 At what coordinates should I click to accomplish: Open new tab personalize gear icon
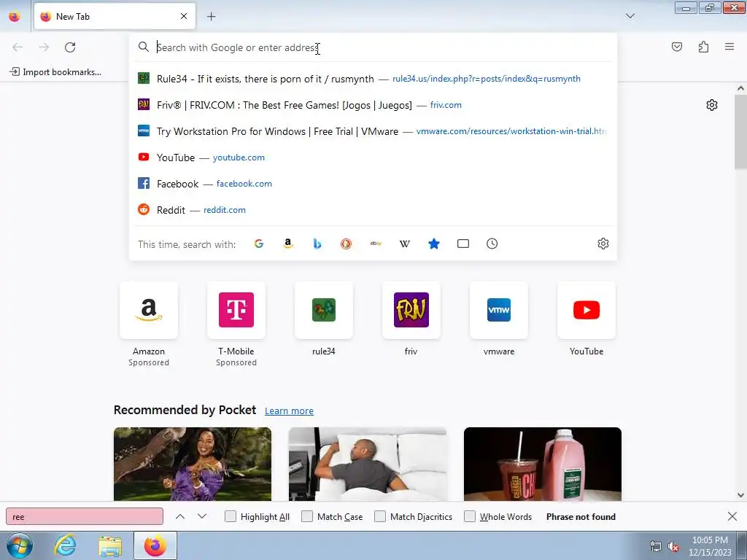point(712,105)
